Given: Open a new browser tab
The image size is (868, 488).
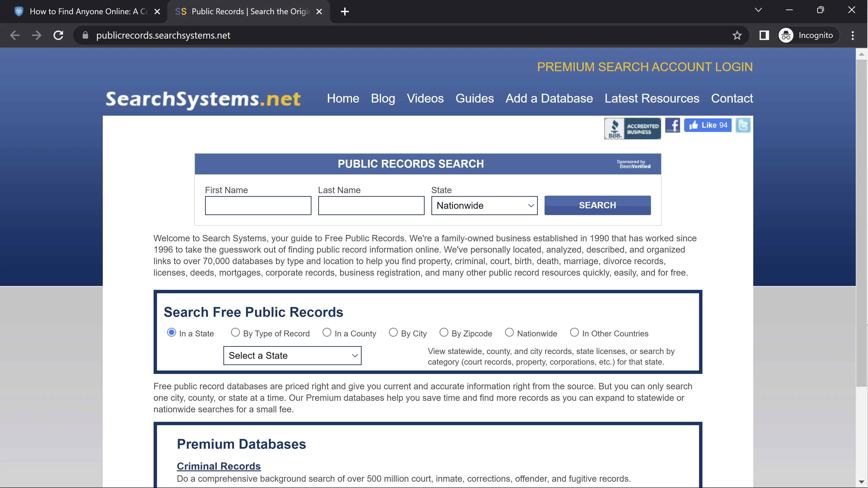Looking at the screenshot, I should (344, 12).
